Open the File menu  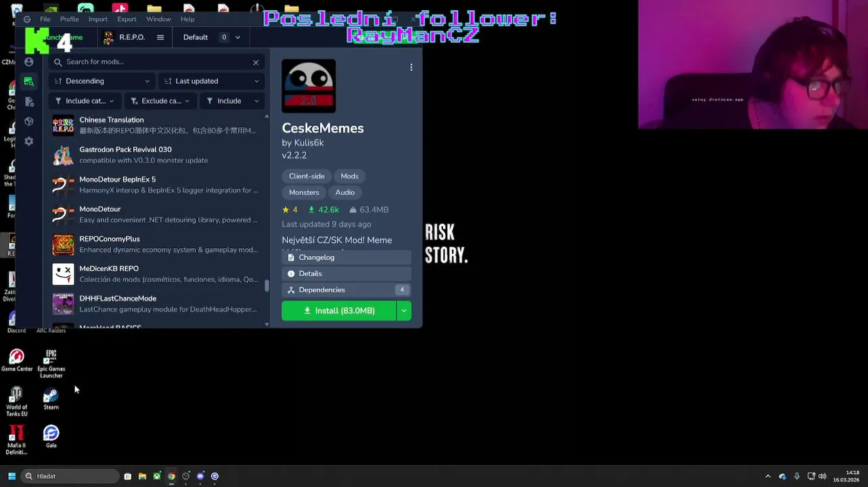point(45,19)
